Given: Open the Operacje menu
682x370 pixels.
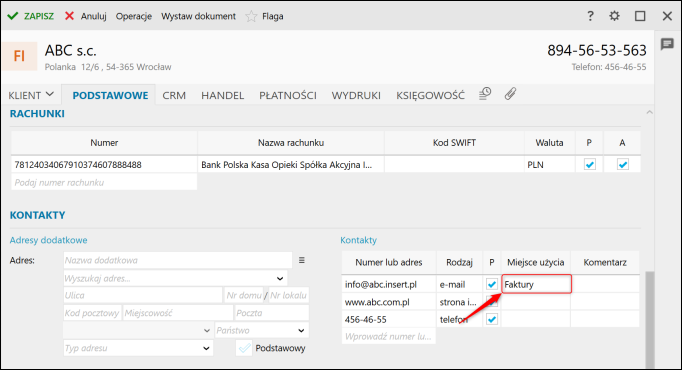Looking at the screenshot, I should pyautogui.click(x=134, y=16).
